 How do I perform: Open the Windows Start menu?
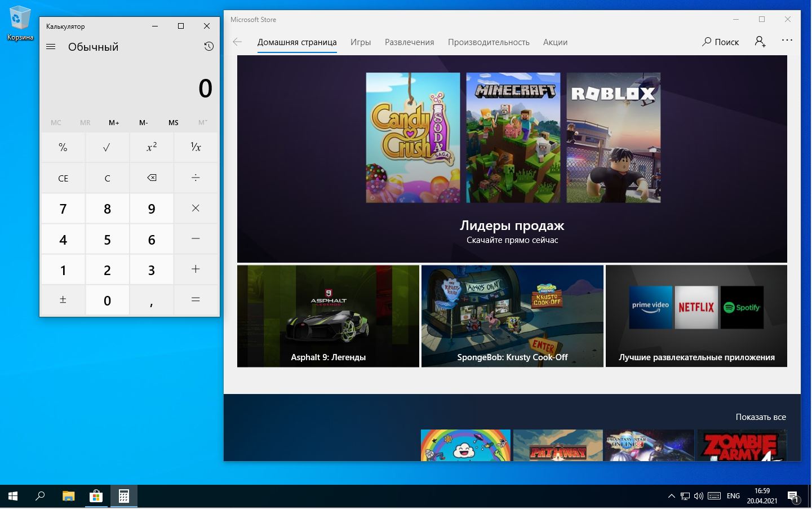pyautogui.click(x=13, y=497)
